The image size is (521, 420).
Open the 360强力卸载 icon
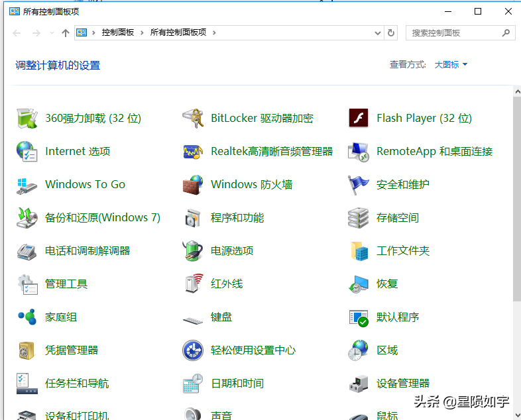(27, 118)
